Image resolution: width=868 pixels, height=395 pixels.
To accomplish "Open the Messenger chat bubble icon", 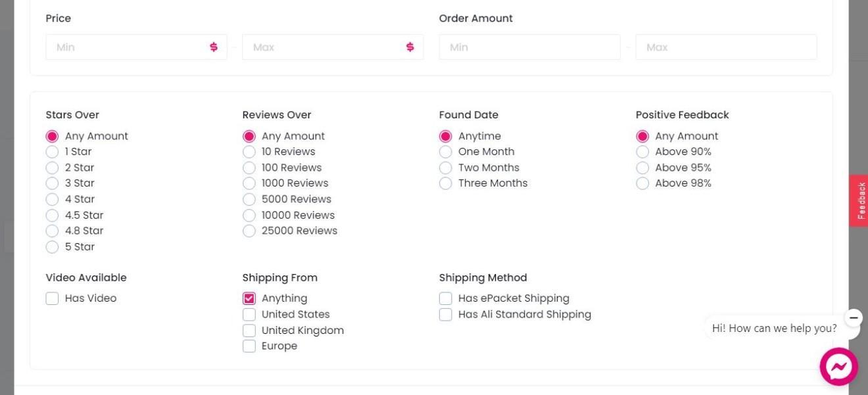I will (x=838, y=366).
